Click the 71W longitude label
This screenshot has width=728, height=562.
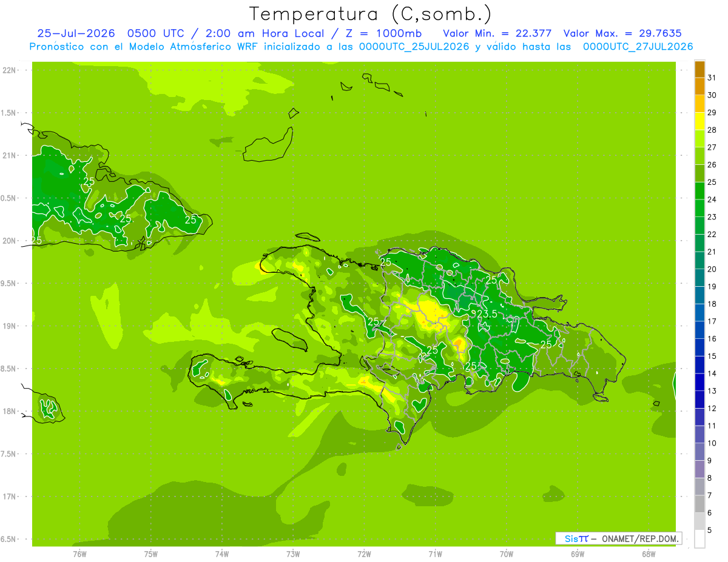tap(435, 554)
